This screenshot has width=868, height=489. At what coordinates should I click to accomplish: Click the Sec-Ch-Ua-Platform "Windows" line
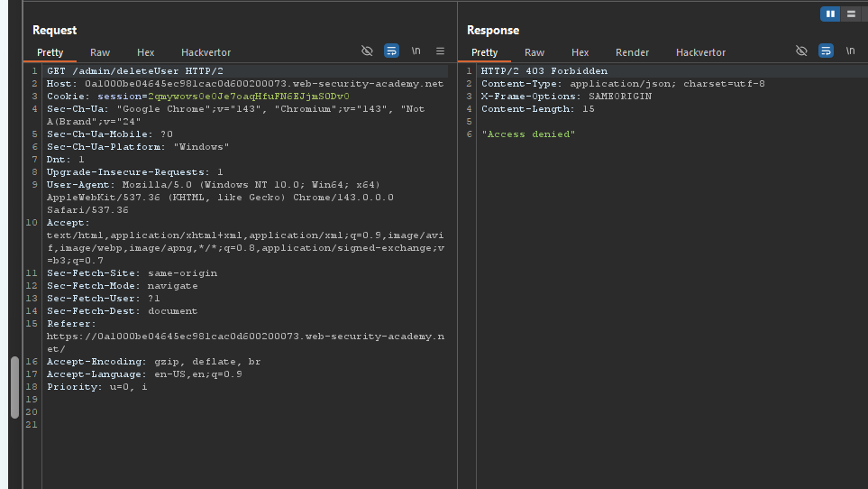tap(138, 147)
